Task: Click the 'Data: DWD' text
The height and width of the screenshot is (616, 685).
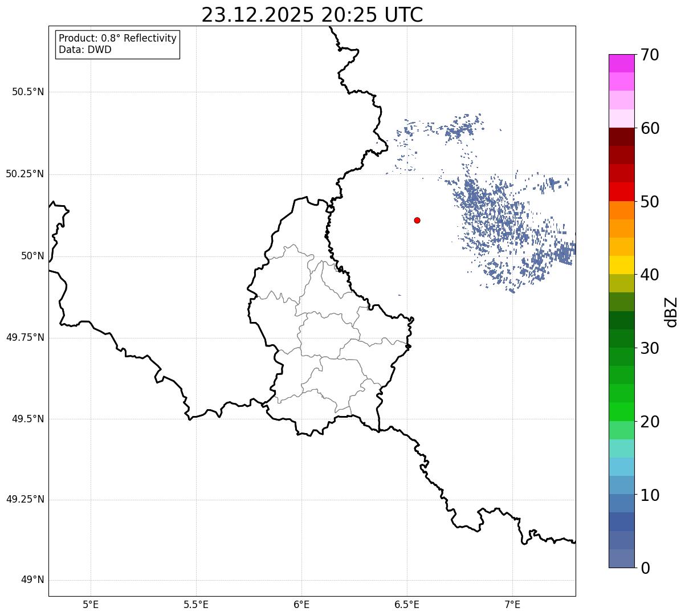Action: pos(85,50)
